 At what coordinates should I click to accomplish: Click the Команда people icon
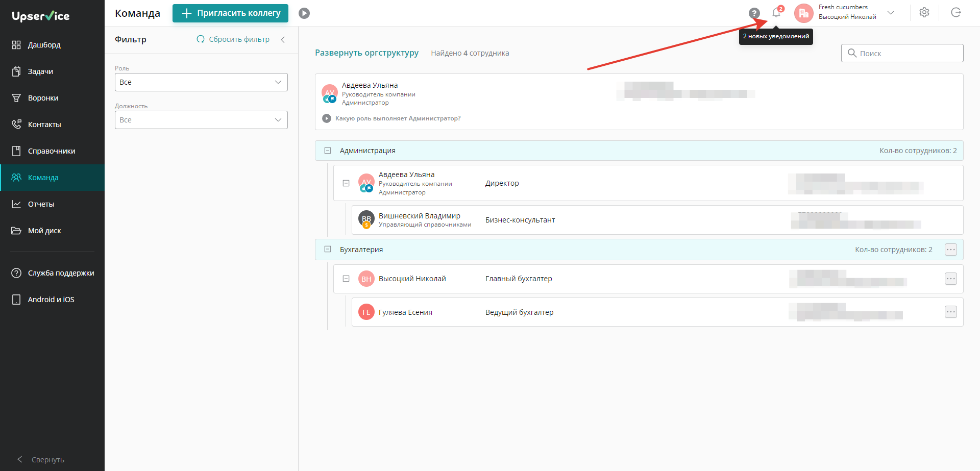pyautogui.click(x=16, y=178)
